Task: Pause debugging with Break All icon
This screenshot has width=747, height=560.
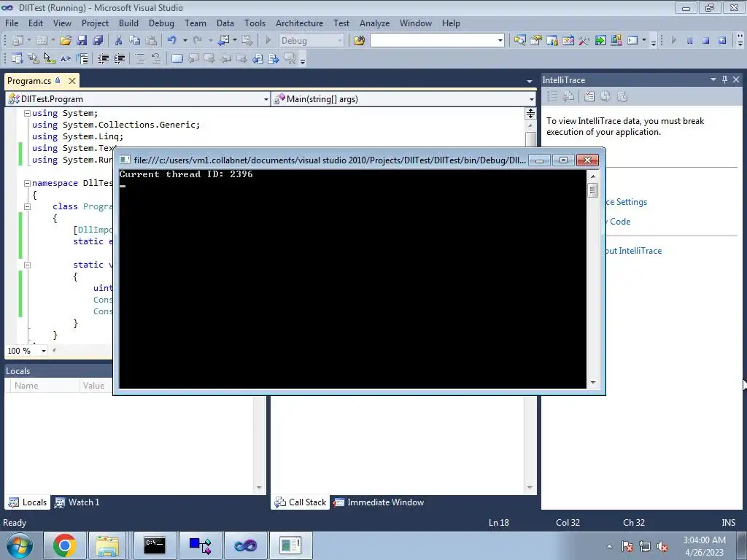Action: (x=689, y=41)
